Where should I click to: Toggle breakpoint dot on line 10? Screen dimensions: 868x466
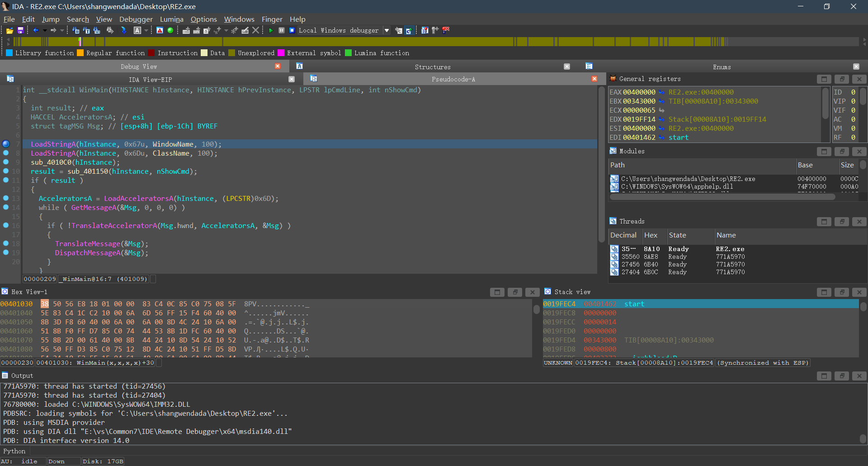click(x=6, y=171)
